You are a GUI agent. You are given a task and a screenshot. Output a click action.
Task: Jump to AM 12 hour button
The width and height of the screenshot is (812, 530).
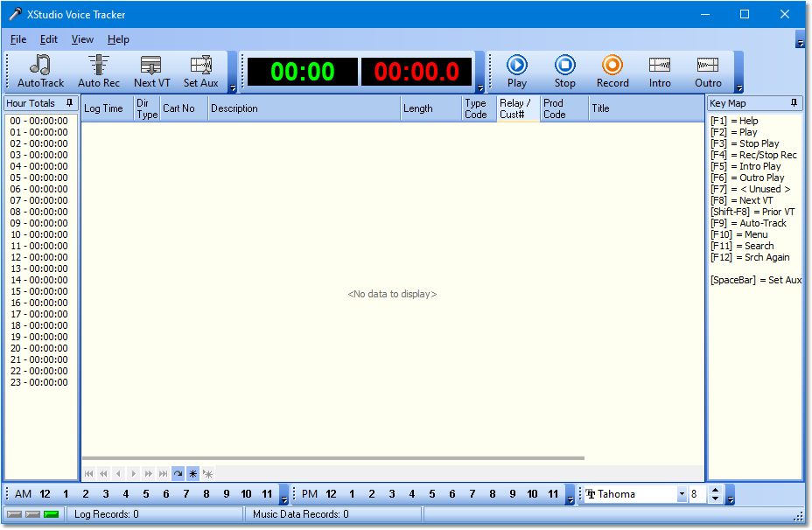[45, 494]
